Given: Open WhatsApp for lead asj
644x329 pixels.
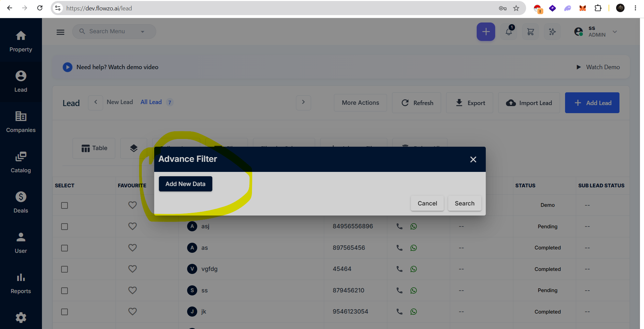Looking at the screenshot, I should [x=414, y=226].
